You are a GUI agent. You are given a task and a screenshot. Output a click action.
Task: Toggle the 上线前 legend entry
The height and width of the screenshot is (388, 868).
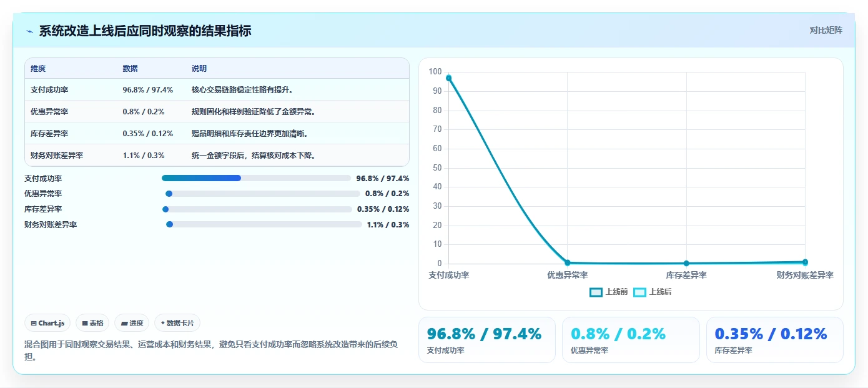608,292
